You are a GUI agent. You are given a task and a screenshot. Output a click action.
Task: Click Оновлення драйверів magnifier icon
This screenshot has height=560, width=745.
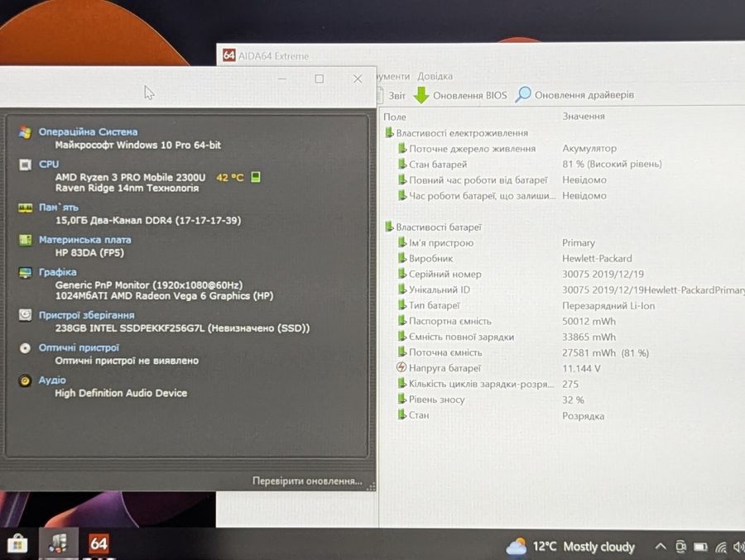[x=523, y=94]
